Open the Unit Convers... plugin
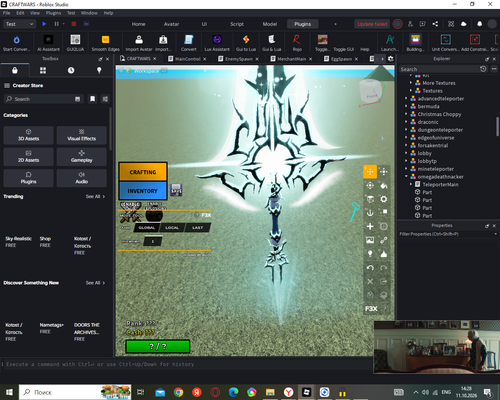 click(x=446, y=43)
